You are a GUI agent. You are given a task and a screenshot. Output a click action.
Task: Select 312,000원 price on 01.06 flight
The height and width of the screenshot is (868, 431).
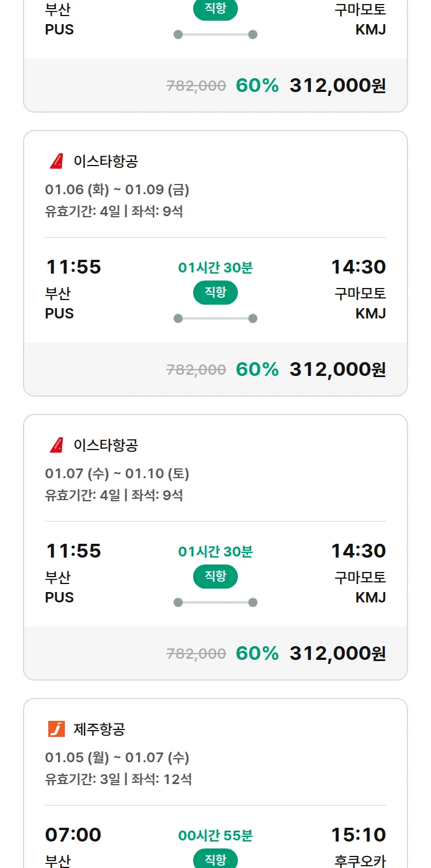337,370
